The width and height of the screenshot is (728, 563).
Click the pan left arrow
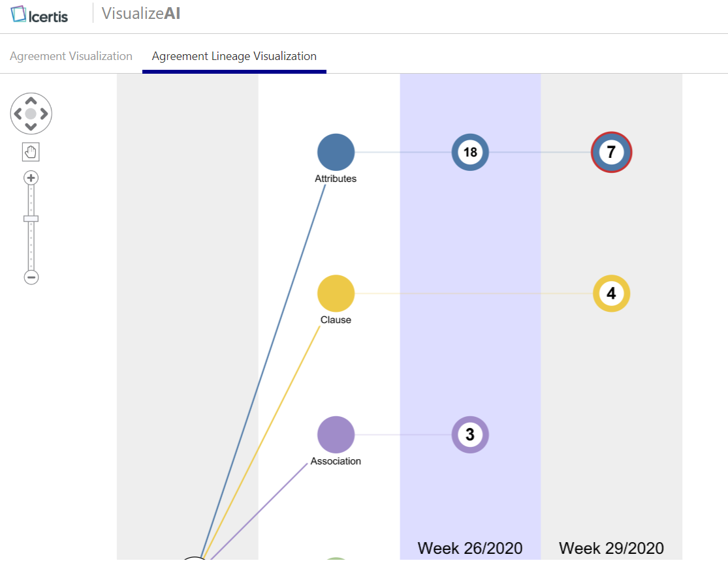pyautogui.click(x=18, y=114)
